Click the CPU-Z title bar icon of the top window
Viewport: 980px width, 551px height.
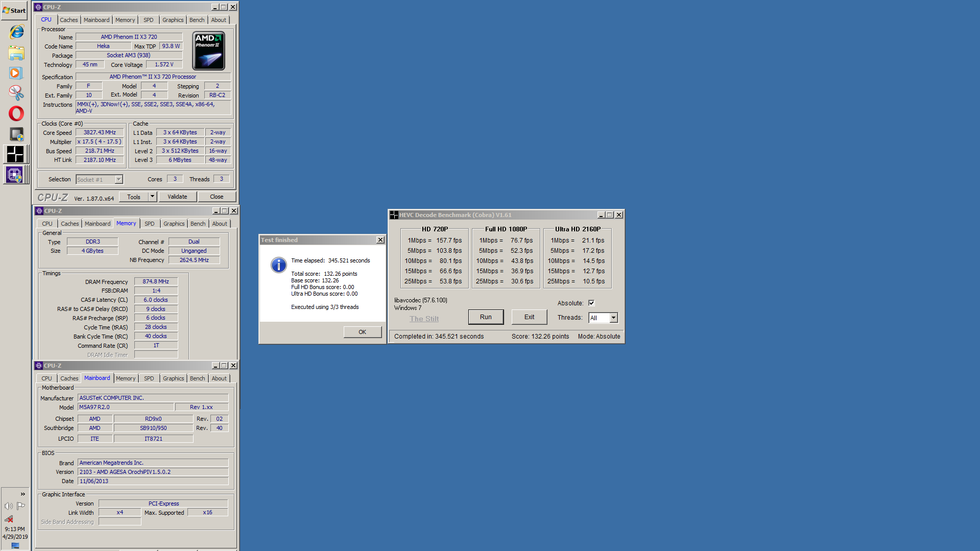(x=38, y=7)
